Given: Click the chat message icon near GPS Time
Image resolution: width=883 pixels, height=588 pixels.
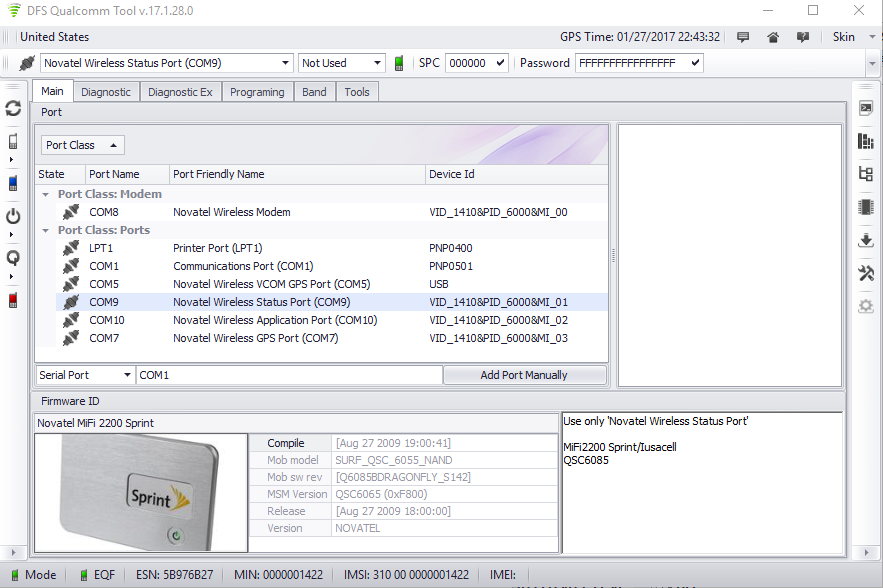Looking at the screenshot, I should [743, 37].
